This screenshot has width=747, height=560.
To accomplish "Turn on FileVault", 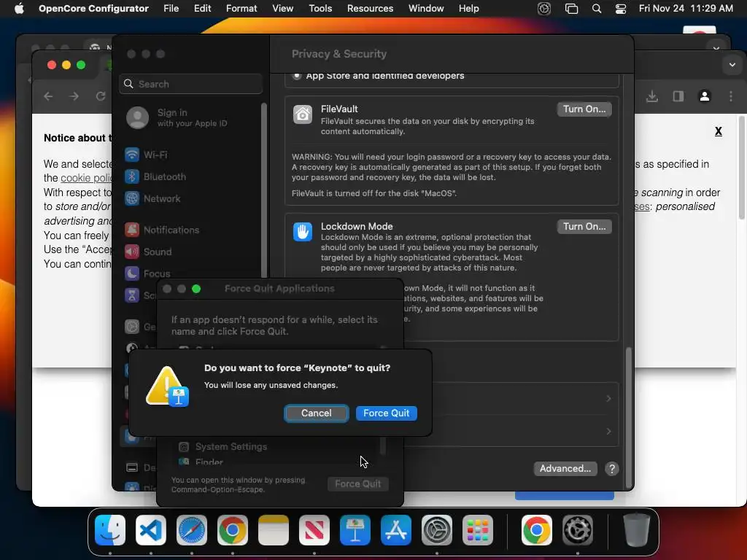I will [x=584, y=109].
